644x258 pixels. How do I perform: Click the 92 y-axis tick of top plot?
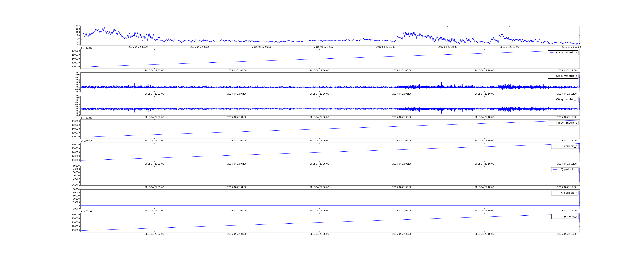[78, 45]
